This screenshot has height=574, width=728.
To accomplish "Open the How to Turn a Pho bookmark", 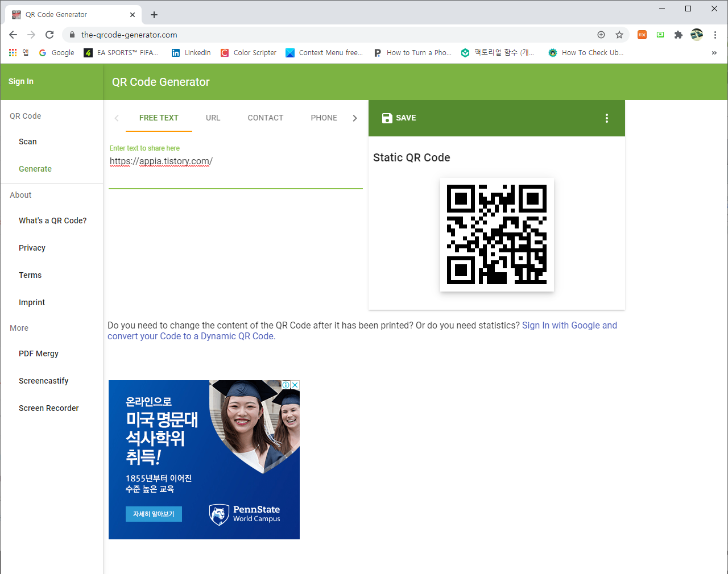I will (x=412, y=52).
